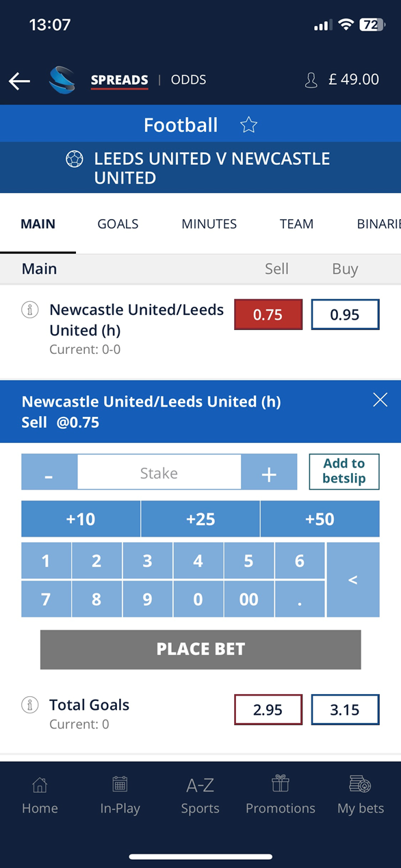401x868 pixels.
Task: Switch to the GOALS tab
Action: tap(117, 224)
